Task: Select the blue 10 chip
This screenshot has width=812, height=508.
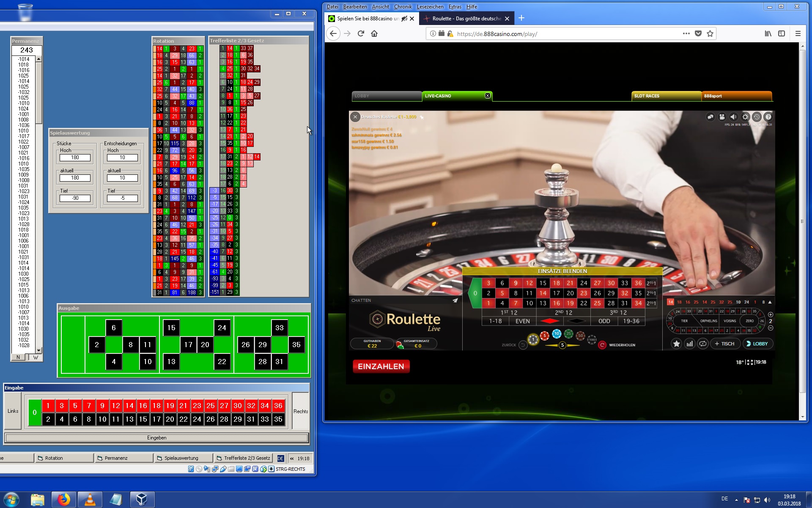Action: [x=557, y=334]
